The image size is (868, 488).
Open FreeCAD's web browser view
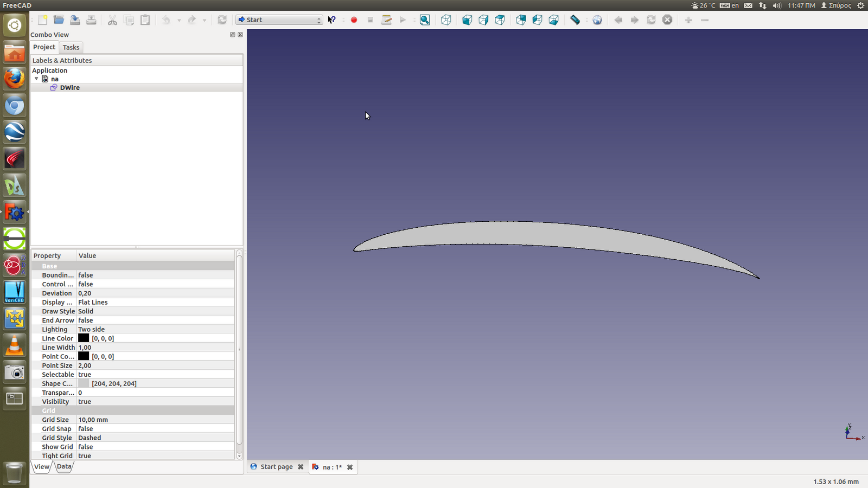click(597, 20)
